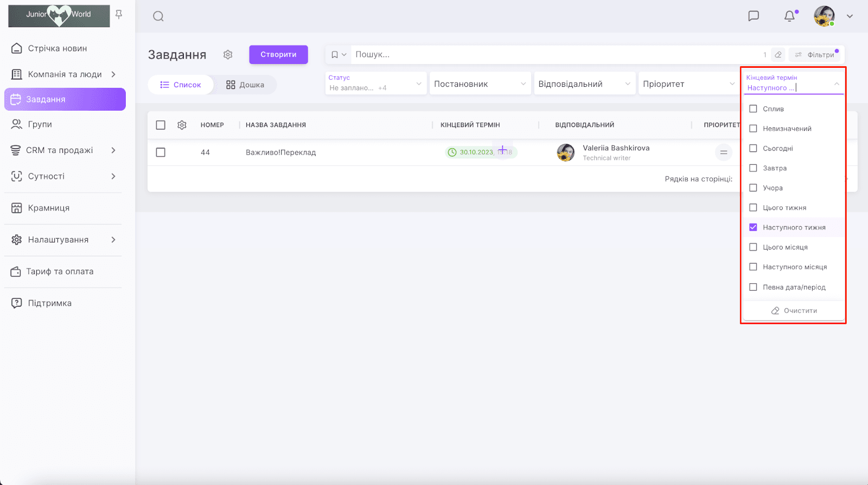Viewport: 868px width, 485px height.
Task: Open Стрічка новин in the sidebar
Action: pyautogui.click(x=58, y=48)
